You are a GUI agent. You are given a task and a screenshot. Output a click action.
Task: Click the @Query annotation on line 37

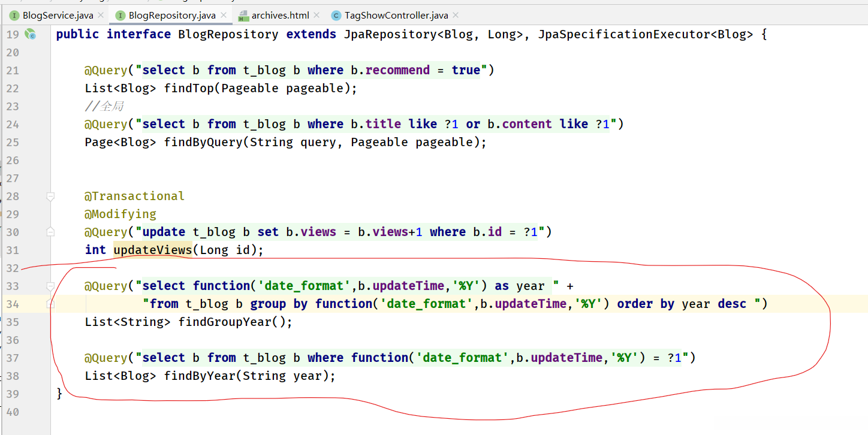click(x=106, y=358)
